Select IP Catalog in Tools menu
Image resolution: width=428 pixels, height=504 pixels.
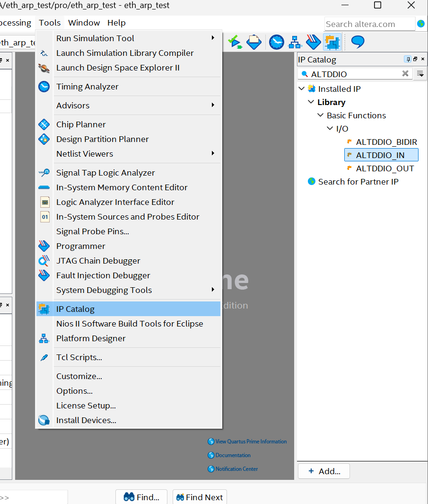point(129,309)
